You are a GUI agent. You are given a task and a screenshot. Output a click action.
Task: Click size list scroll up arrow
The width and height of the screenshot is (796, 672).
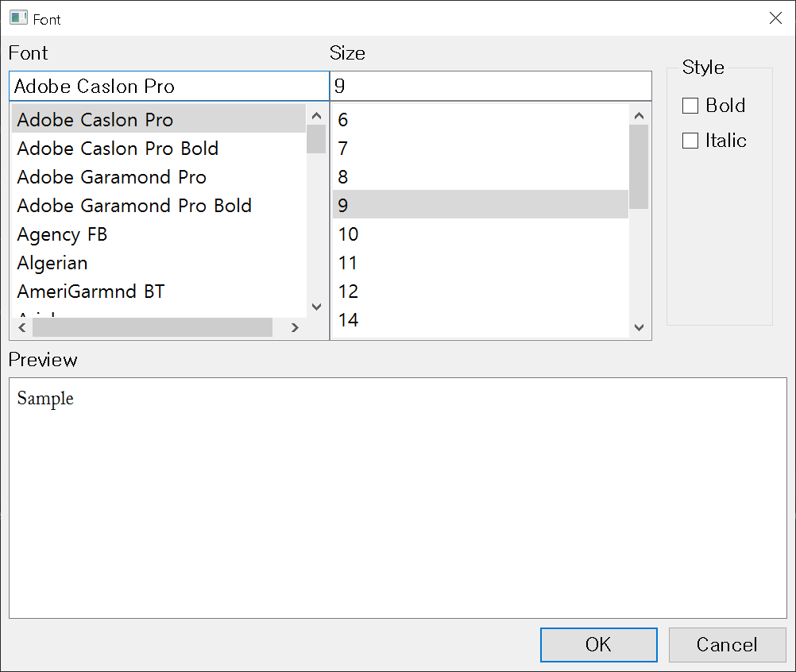pos(640,116)
